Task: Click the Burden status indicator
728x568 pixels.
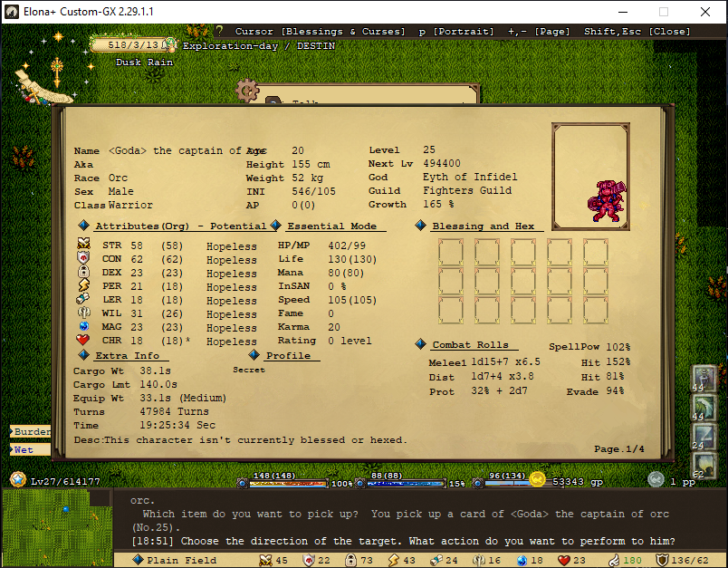Action: (x=30, y=431)
